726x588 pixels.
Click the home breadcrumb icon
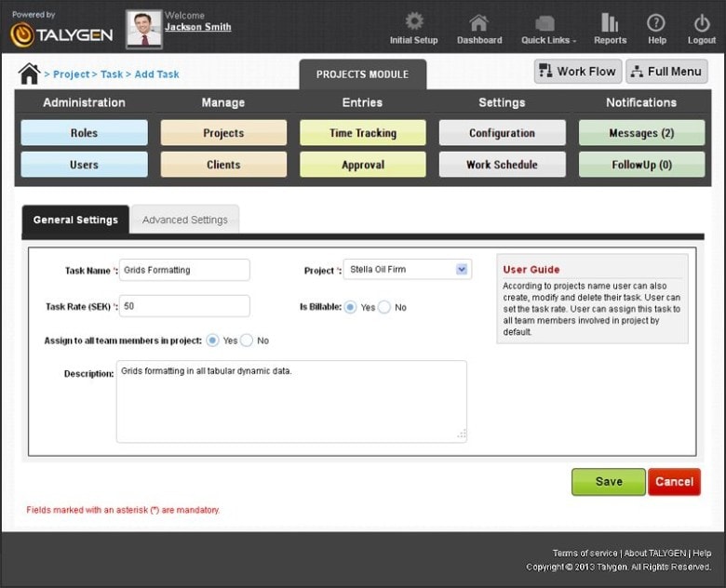(x=29, y=73)
